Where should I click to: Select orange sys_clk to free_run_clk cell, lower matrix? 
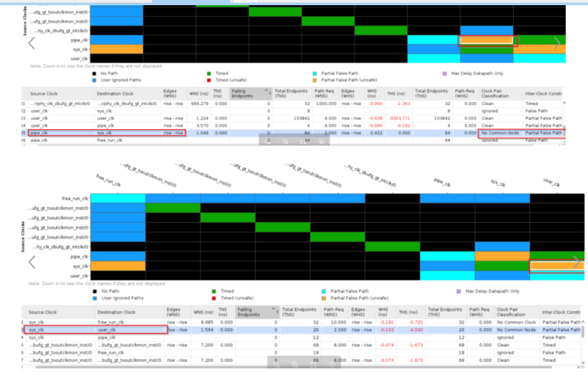click(x=118, y=266)
